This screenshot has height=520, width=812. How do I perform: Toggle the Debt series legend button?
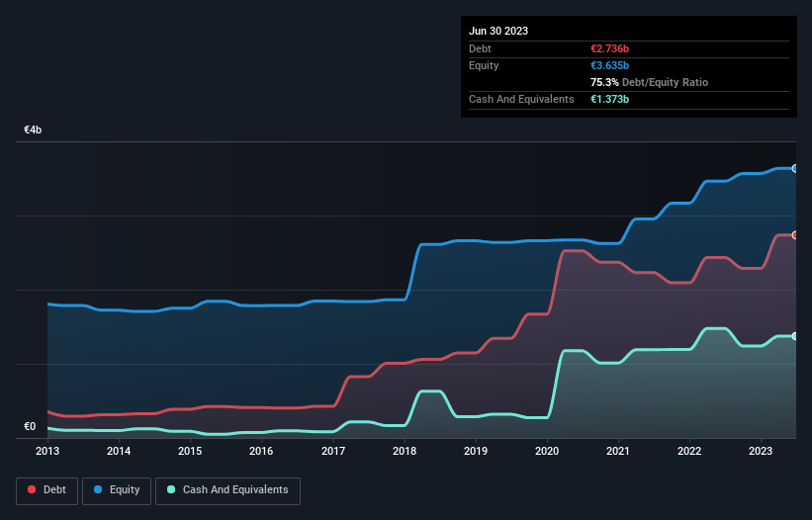tap(47, 490)
